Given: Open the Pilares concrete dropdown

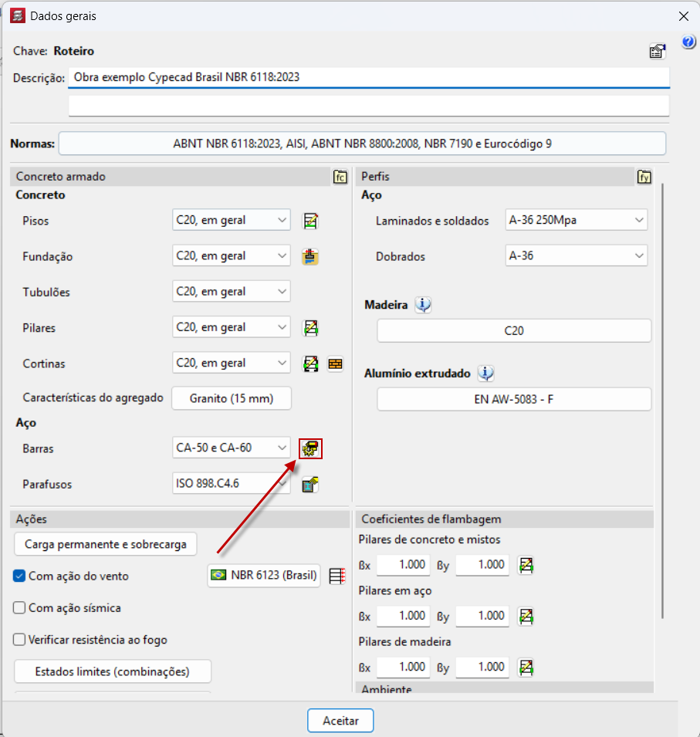Looking at the screenshot, I should 232,327.
